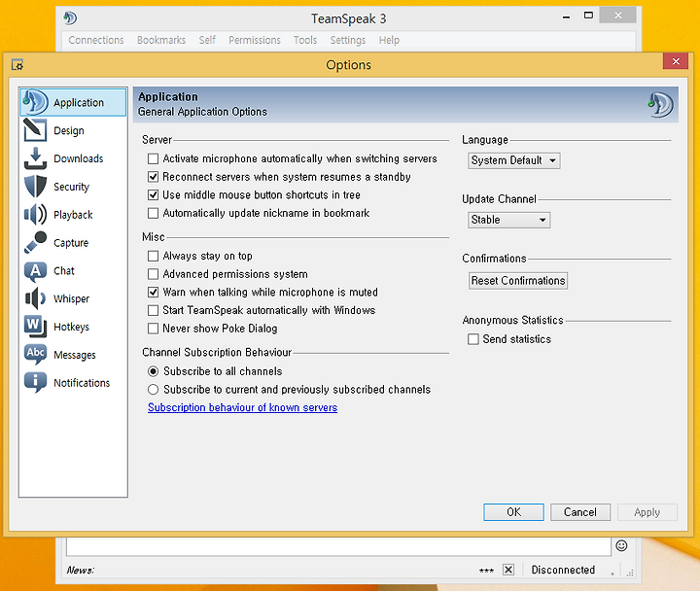Open the Permissions menu
Viewport: 700px width, 591px height.
tap(255, 40)
